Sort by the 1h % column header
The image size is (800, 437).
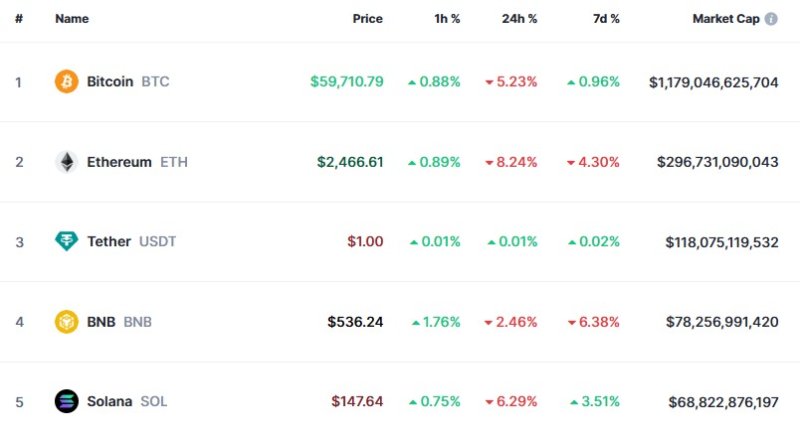pos(445,19)
